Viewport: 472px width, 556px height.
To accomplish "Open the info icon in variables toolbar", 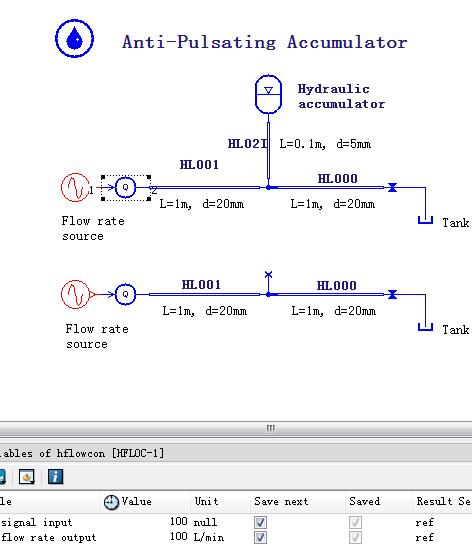I will coord(55,477).
